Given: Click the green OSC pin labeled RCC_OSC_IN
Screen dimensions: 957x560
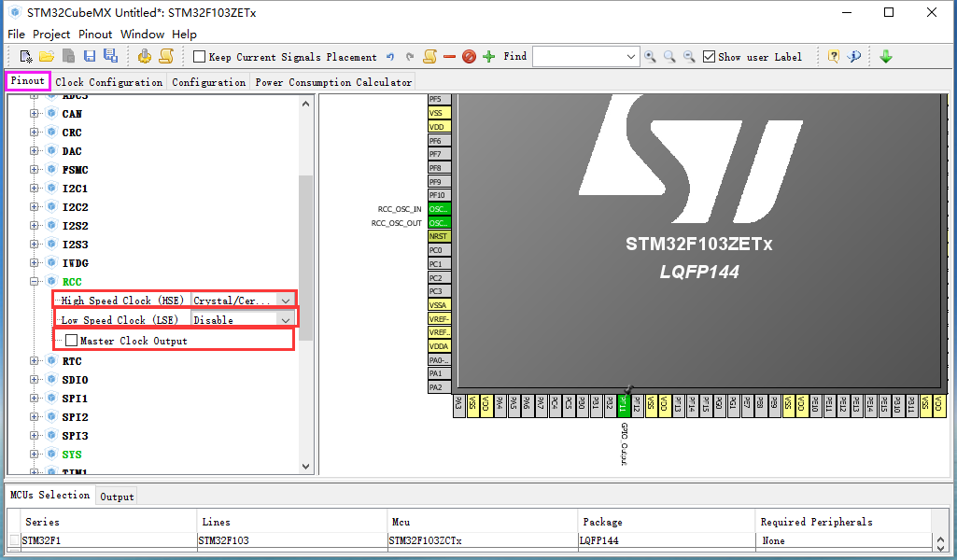Looking at the screenshot, I should pyautogui.click(x=440, y=209).
